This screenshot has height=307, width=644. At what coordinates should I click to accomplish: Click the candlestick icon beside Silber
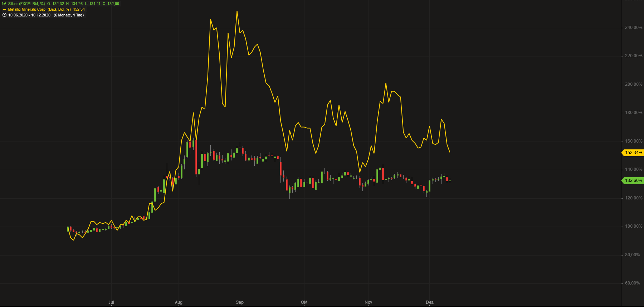click(4, 4)
